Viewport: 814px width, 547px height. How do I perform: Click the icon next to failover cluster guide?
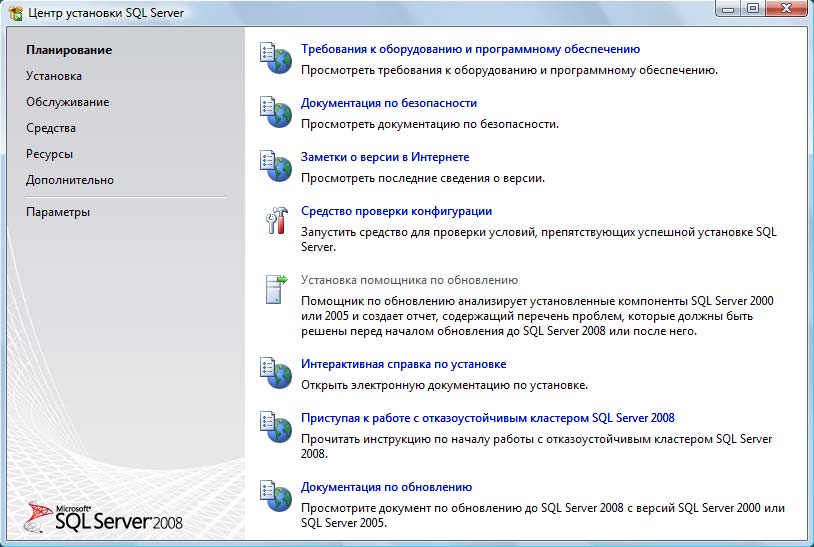pos(275,427)
